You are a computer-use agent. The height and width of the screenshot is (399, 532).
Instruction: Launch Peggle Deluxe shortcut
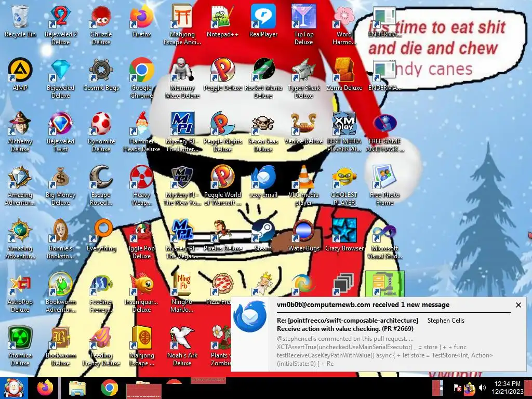pyautogui.click(x=222, y=75)
